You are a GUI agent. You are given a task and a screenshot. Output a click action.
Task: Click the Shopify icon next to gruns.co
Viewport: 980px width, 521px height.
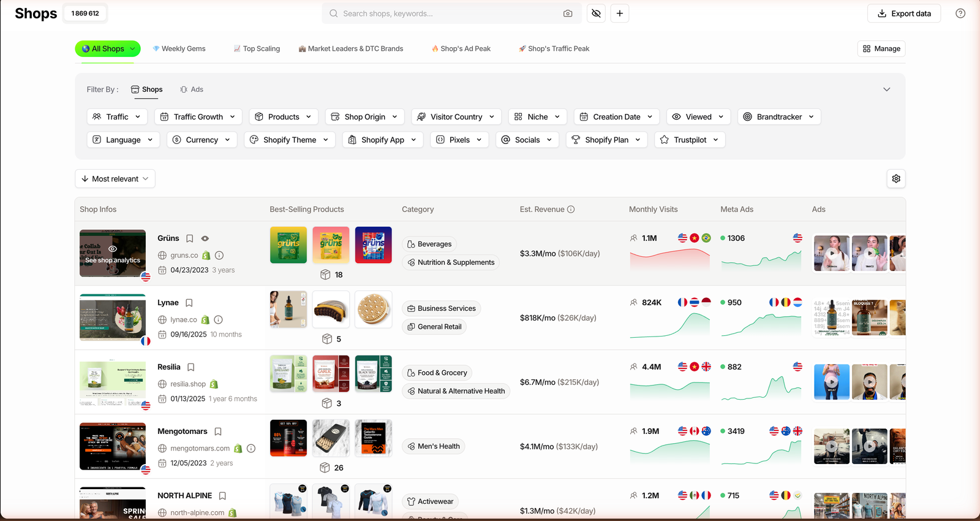pyautogui.click(x=206, y=256)
